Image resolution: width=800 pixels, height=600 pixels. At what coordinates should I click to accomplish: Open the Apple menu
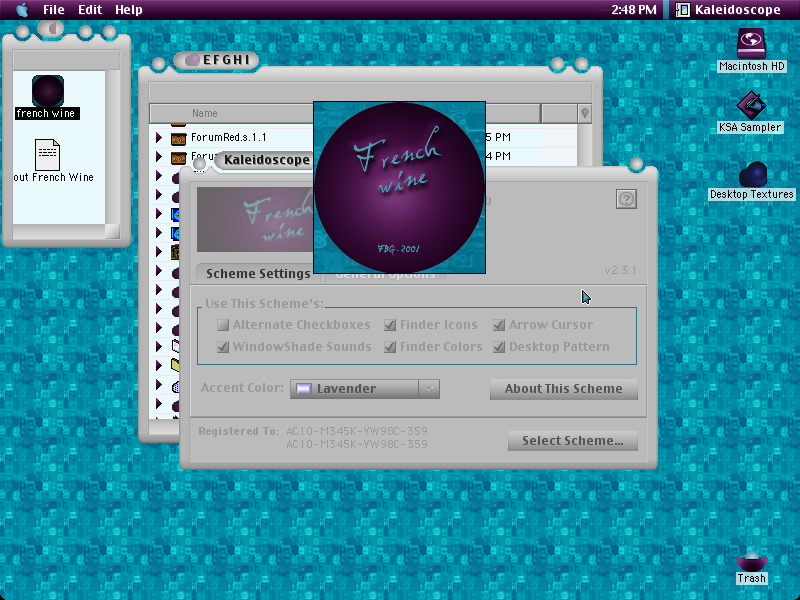click(x=22, y=10)
